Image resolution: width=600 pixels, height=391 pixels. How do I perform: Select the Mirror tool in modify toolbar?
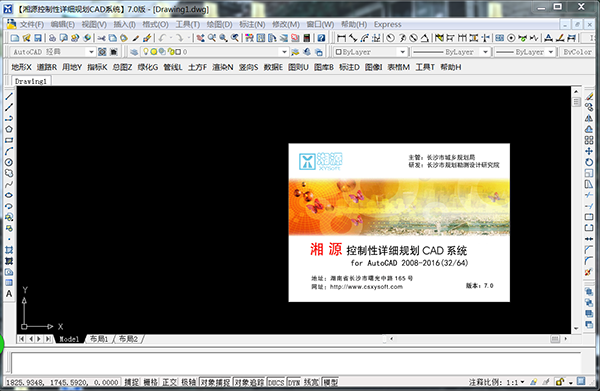(589, 118)
